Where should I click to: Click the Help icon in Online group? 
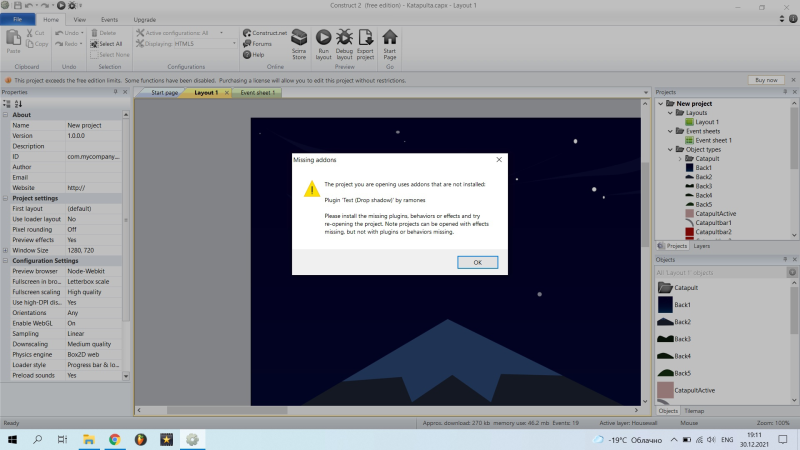click(247, 55)
